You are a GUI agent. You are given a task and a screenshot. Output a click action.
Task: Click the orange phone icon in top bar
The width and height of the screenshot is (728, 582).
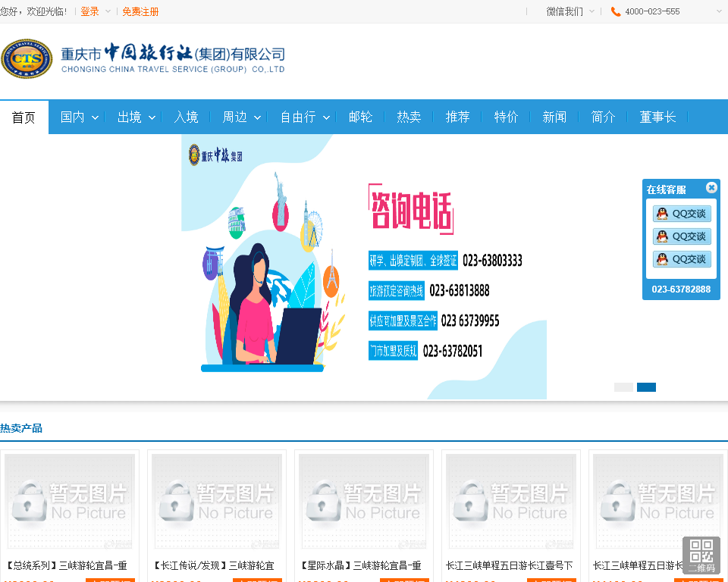point(616,11)
